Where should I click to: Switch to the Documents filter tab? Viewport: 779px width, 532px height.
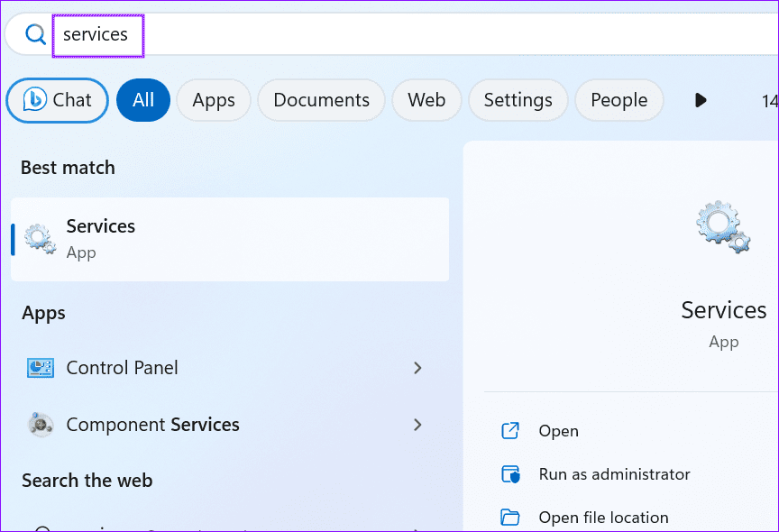pyautogui.click(x=320, y=100)
